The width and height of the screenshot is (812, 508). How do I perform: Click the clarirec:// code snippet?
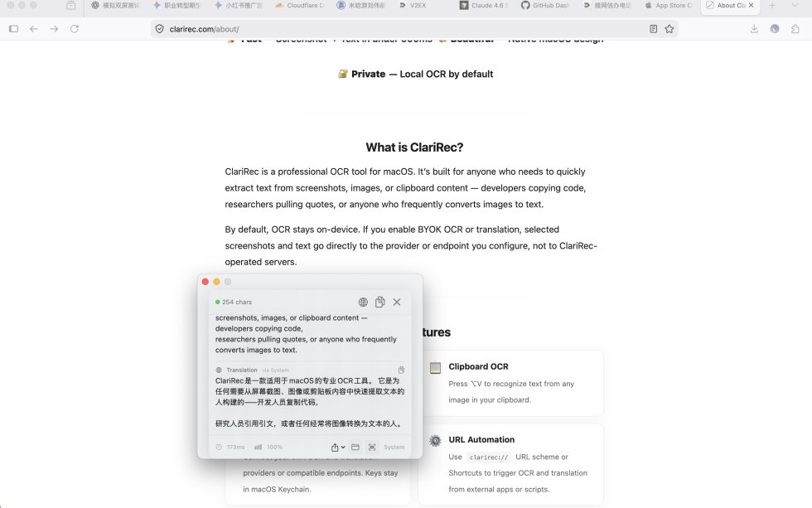[x=489, y=457]
